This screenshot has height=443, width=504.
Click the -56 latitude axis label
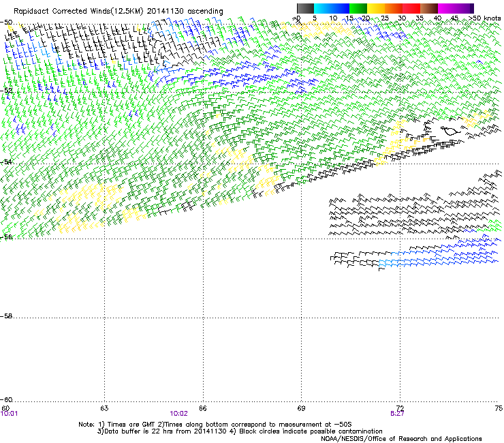(6, 236)
